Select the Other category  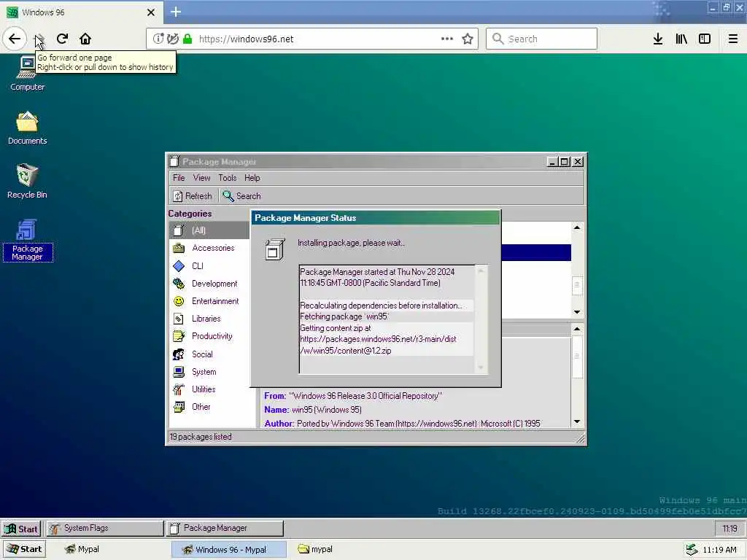(209, 407)
